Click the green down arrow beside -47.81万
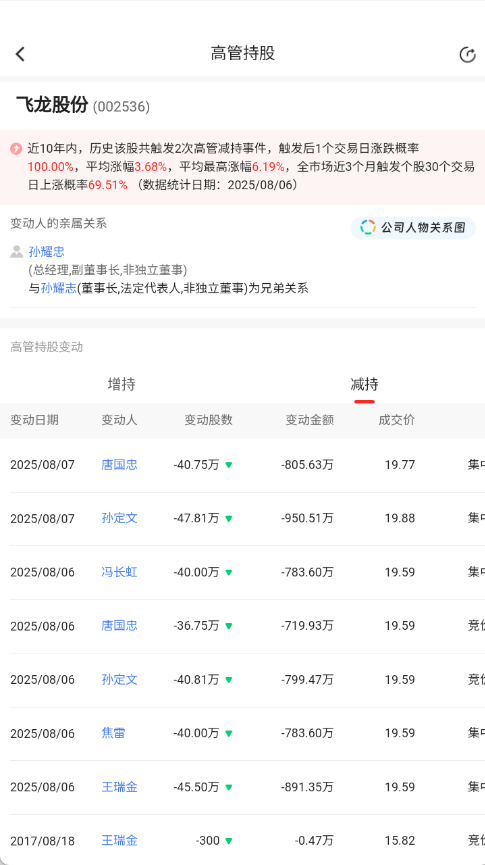Screen dimensions: 485x865 (228, 519)
